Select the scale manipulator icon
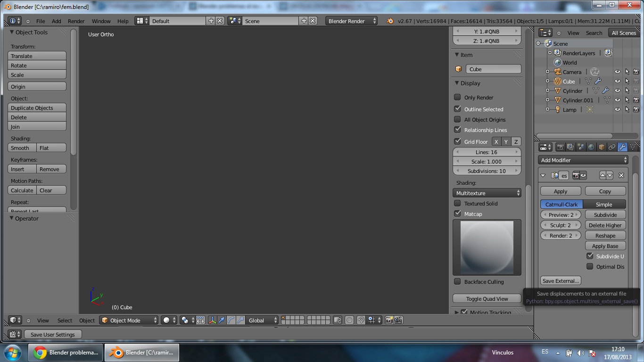 tap(240, 320)
